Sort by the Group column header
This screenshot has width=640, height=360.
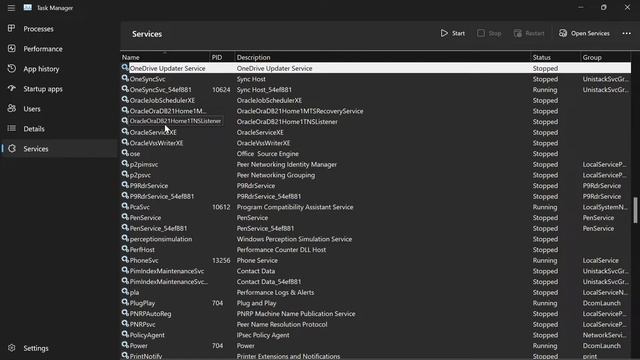(x=605, y=57)
